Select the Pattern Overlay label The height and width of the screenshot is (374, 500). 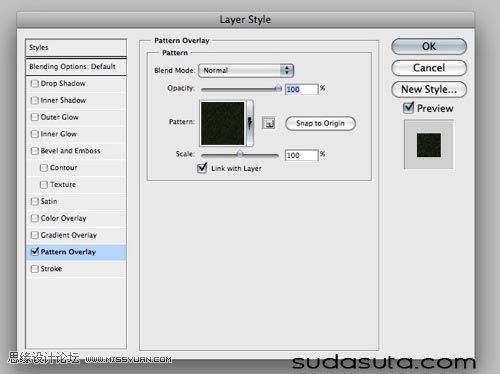68,252
